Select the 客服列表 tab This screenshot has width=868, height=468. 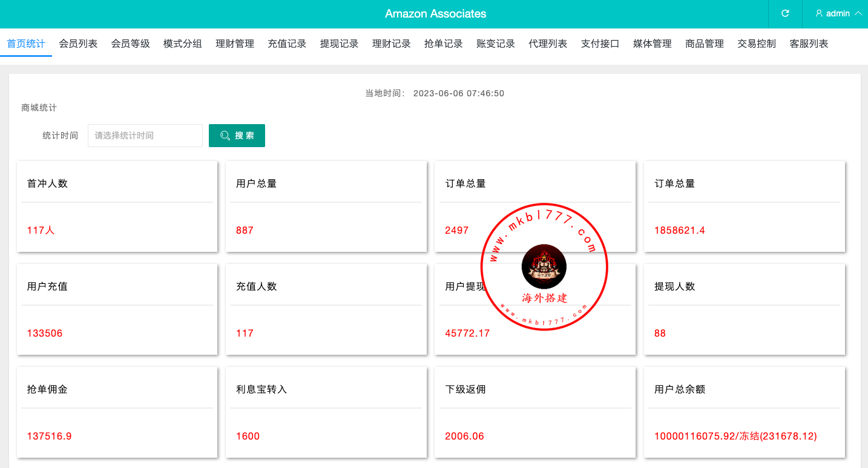coord(809,44)
